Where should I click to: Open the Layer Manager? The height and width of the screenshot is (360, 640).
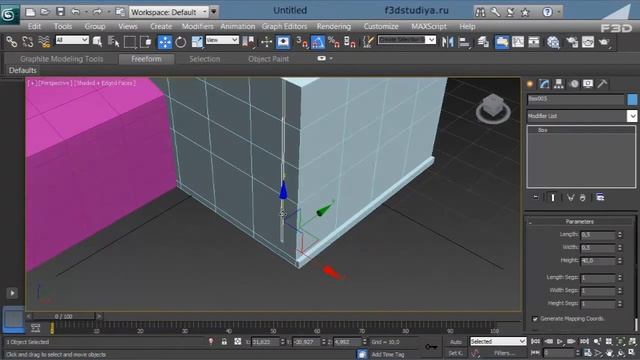483,42
